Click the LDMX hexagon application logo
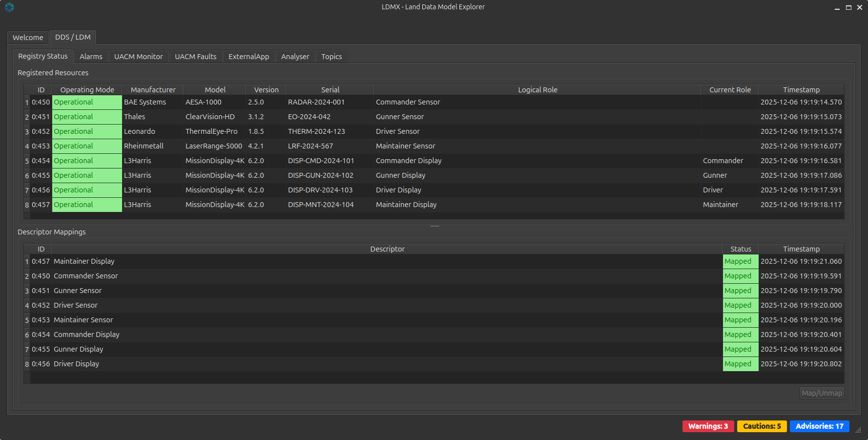Image resolution: width=868 pixels, height=440 pixels. pyautogui.click(x=9, y=7)
